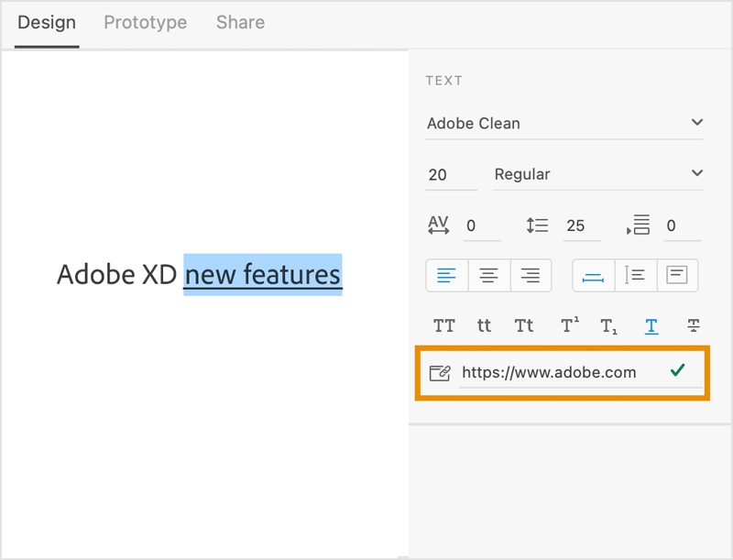Select the auto-width text option
This screenshot has height=560, width=733.
[x=595, y=275]
